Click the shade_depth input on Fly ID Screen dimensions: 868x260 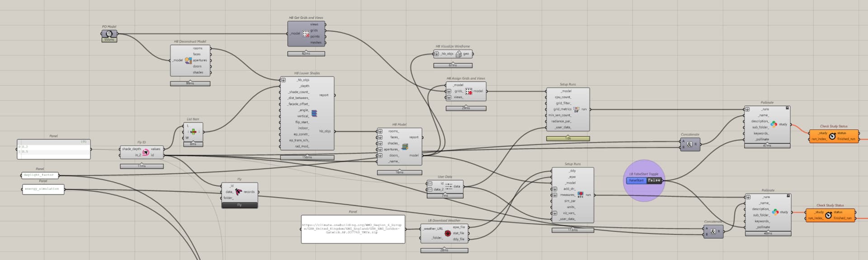pyautogui.click(x=132, y=149)
